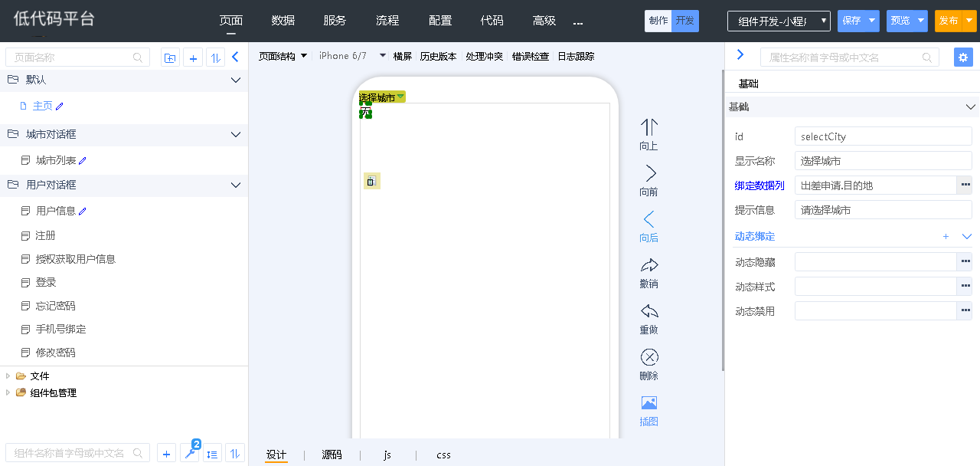Switch to the 源码 tab
The image size is (980, 466).
click(332, 455)
